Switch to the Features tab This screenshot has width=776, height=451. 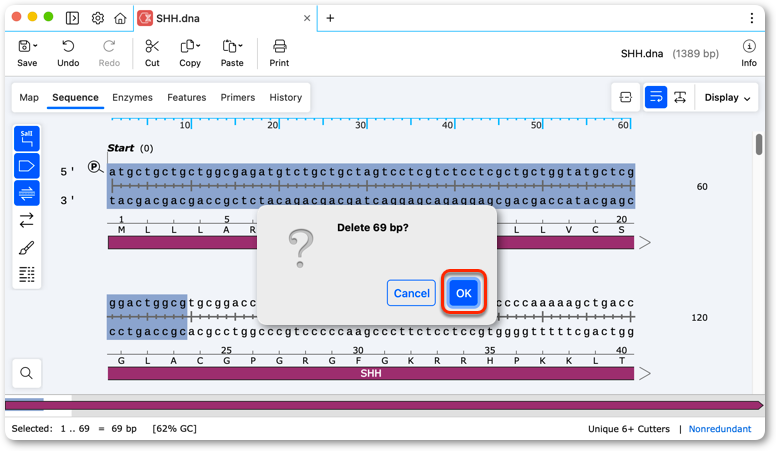coord(187,98)
